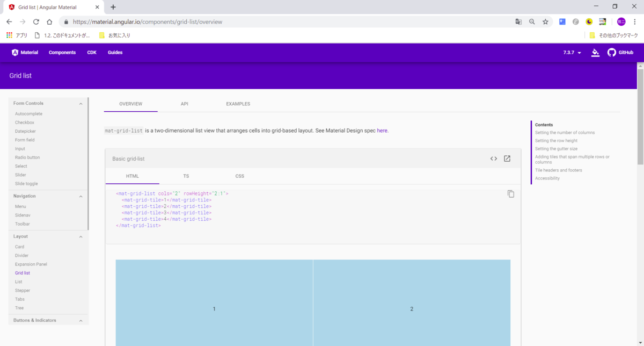Image resolution: width=644 pixels, height=346 pixels.
Task: Close the Grid list browser tab
Action: (x=97, y=7)
